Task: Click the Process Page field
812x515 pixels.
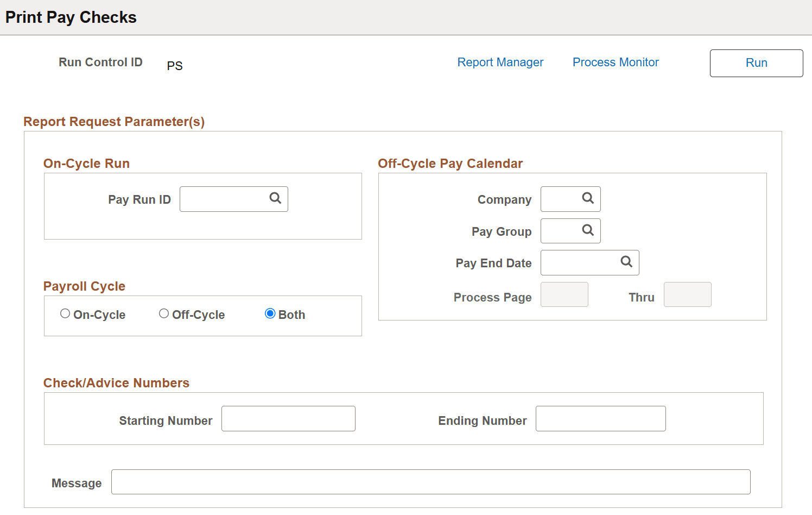Action: [564, 294]
